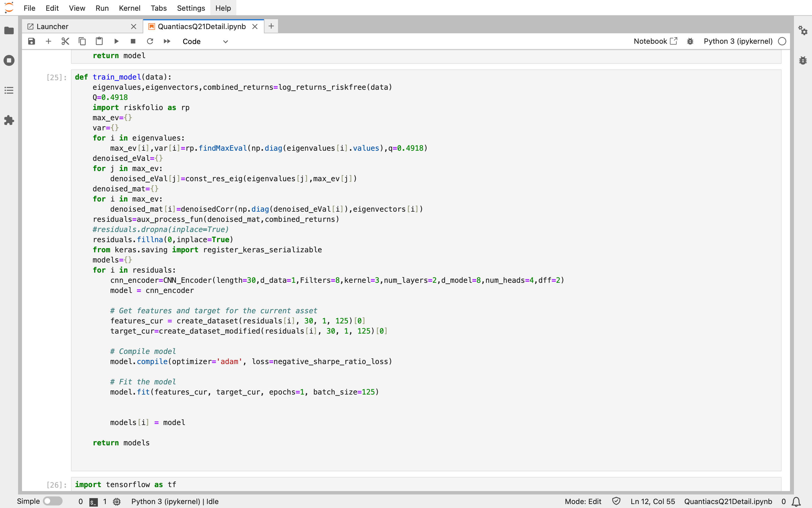
Task: Open the Run menu
Action: (102, 8)
